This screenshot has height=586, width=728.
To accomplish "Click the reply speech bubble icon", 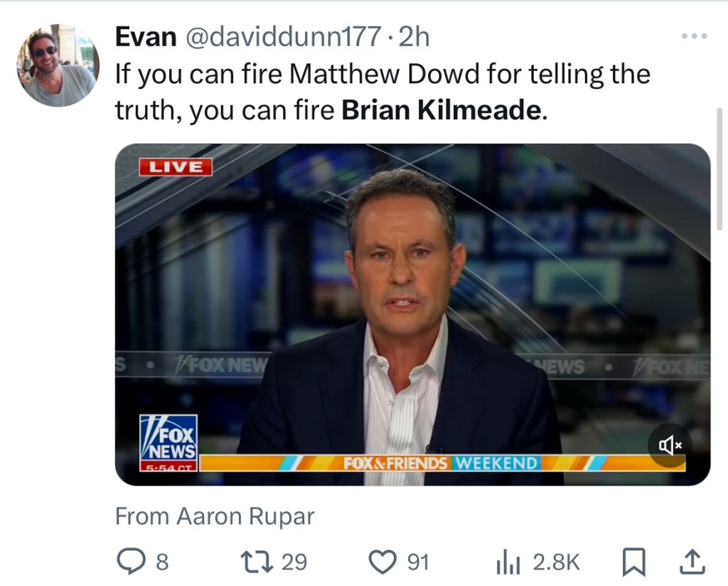I will 131,563.
